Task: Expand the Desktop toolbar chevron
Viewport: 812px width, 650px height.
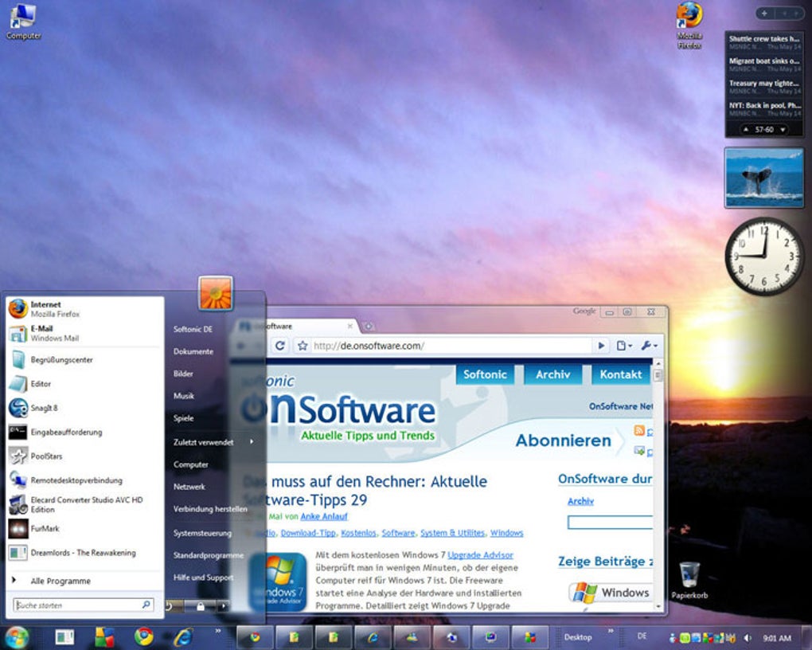Action: click(611, 631)
